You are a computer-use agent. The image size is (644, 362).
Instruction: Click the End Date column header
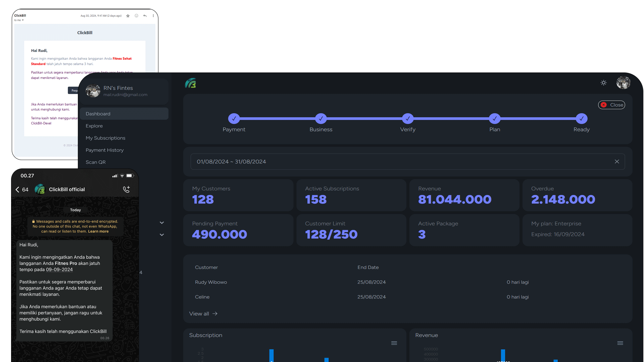[368, 267]
